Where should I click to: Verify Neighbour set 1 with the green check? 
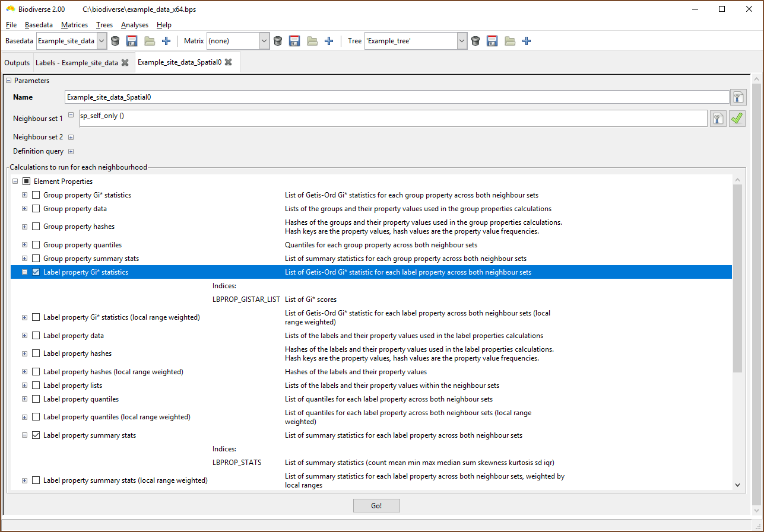737,118
